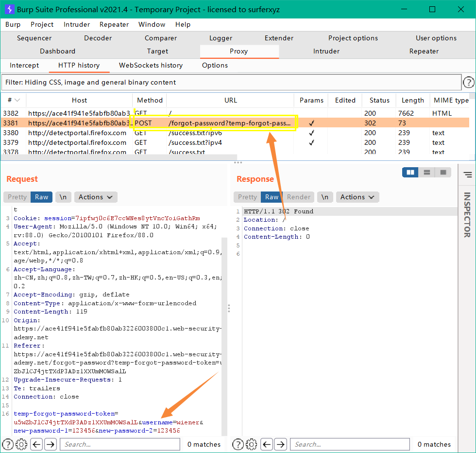476x453 pixels.
Task: Expand the vertical INSPECTOR side panel
Action: pos(467,214)
